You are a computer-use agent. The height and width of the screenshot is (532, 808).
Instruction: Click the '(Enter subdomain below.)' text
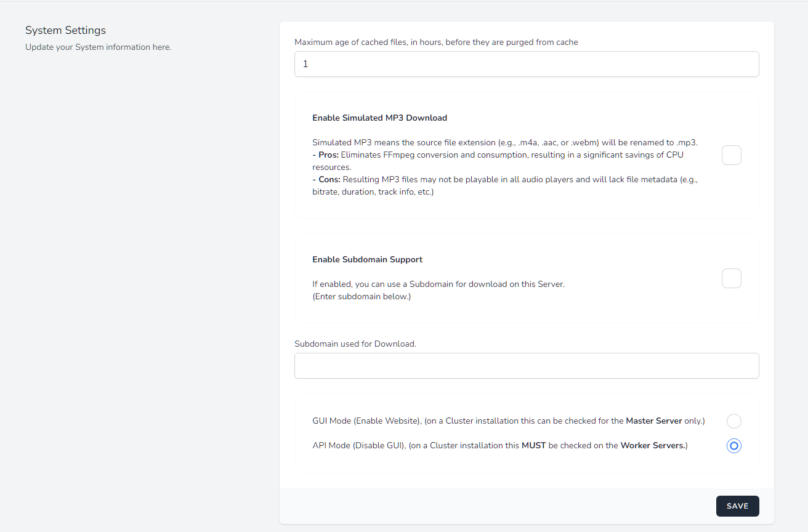[361, 296]
